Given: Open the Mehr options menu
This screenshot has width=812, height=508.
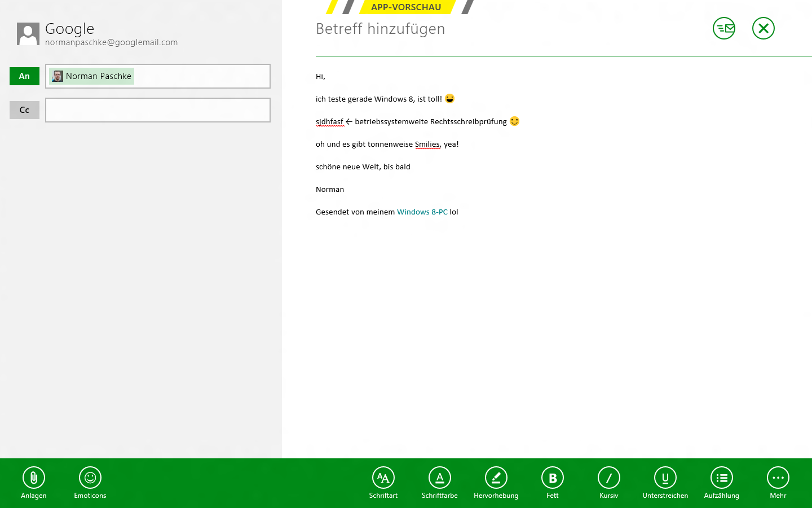Looking at the screenshot, I should click(x=778, y=483).
